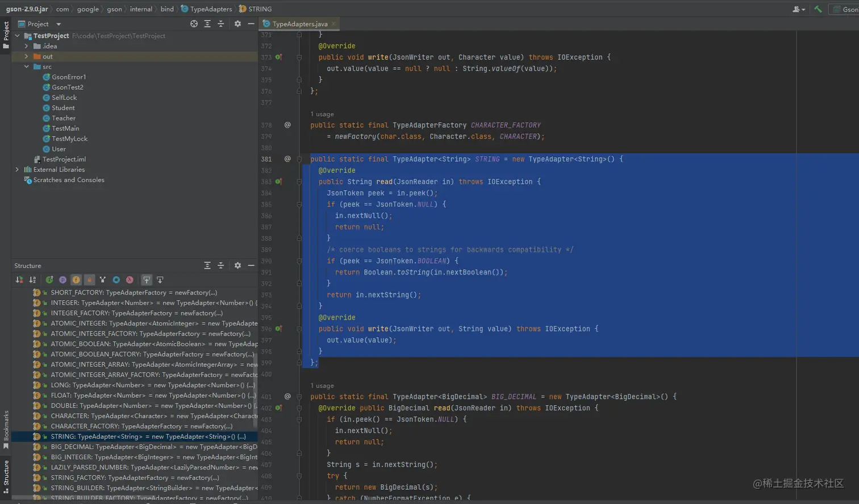Toggle Show Properties purple P filter
The height and width of the screenshot is (504, 859).
tap(62, 280)
